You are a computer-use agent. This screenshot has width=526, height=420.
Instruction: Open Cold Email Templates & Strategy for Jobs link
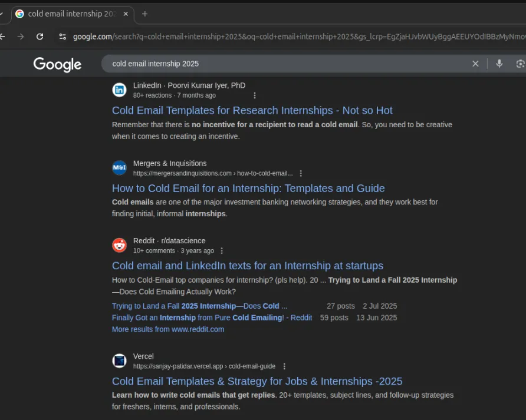click(x=257, y=382)
